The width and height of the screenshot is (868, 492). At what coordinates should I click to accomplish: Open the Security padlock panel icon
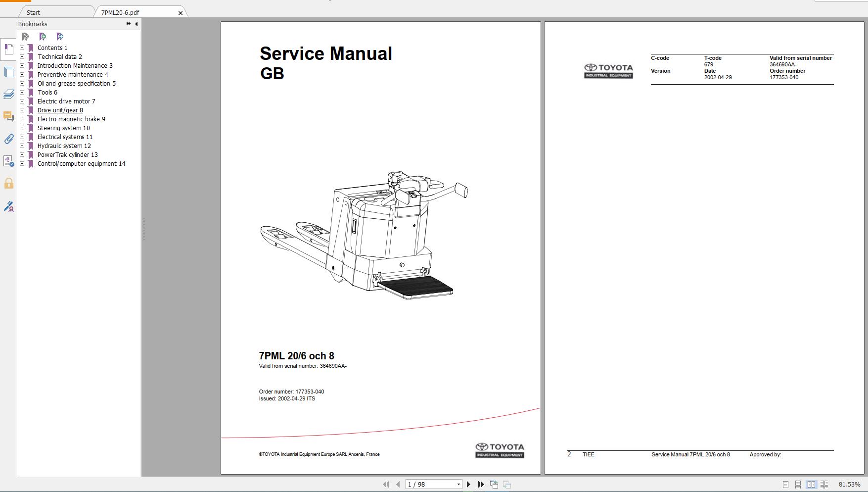point(8,184)
